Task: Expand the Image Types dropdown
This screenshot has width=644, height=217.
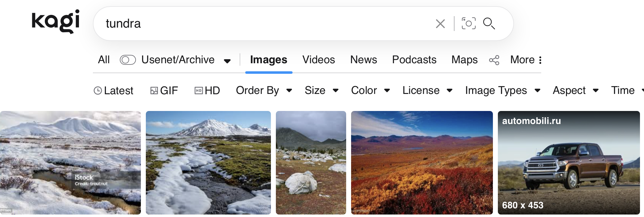Action: click(x=503, y=91)
